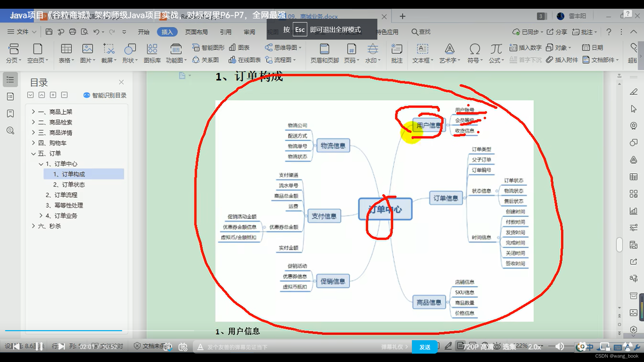Add a Watermark (水印)
This screenshot has width=644, height=362.
tap(373, 53)
